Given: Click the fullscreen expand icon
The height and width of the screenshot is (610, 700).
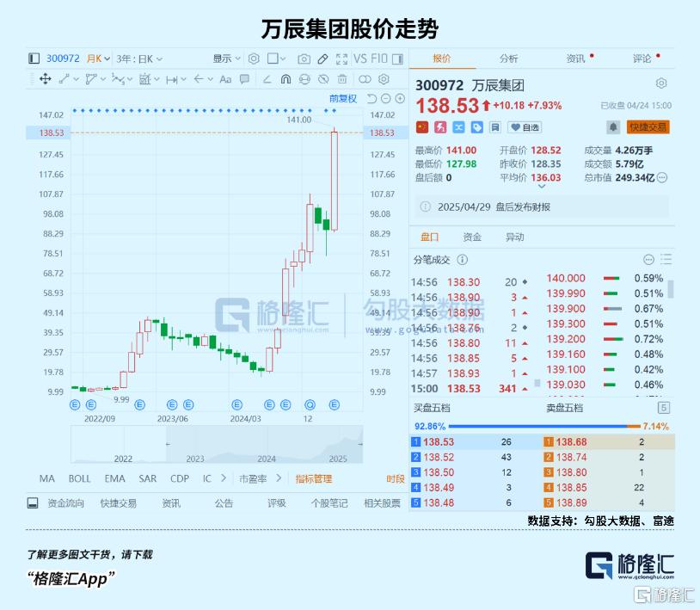Looking at the screenshot, I should [341, 59].
